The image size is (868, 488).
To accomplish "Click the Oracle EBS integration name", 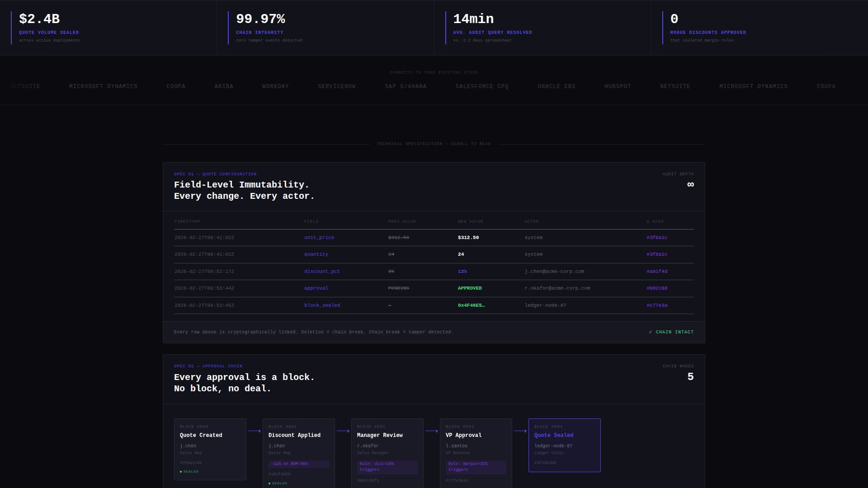I will click(557, 86).
